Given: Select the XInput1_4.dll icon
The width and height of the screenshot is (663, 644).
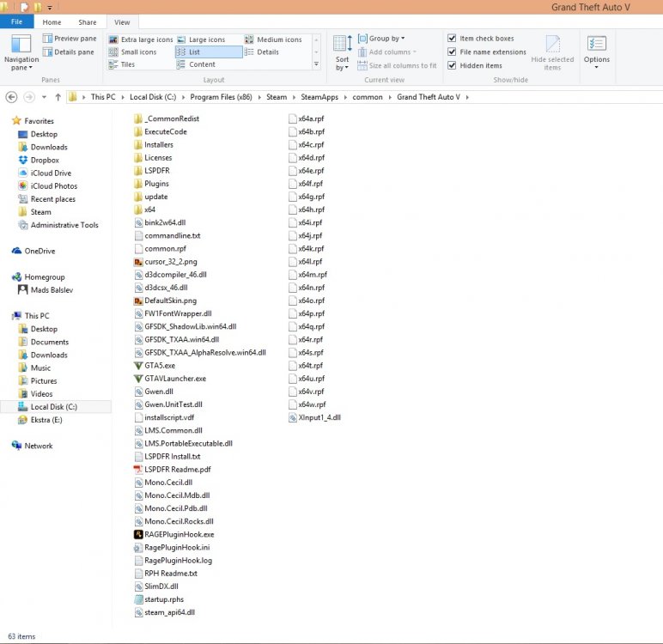Looking at the screenshot, I should click(293, 418).
